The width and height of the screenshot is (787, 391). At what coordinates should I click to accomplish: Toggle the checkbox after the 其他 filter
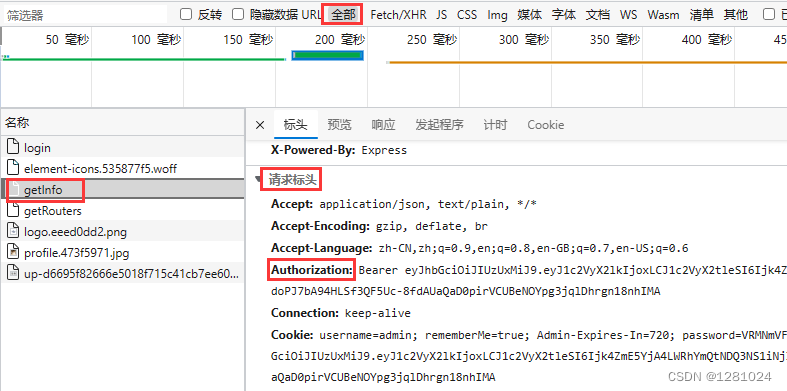pos(769,14)
